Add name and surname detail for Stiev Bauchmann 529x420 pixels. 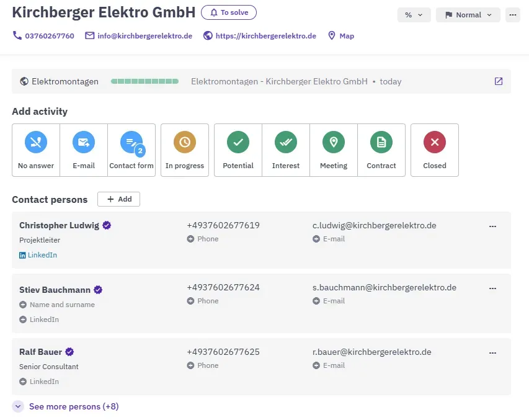coord(57,305)
